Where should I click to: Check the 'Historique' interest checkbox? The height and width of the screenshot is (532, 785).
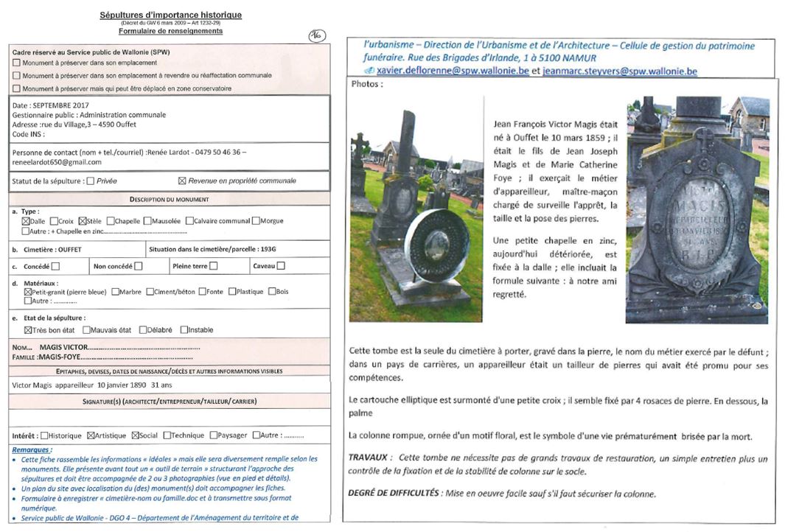click(45, 435)
